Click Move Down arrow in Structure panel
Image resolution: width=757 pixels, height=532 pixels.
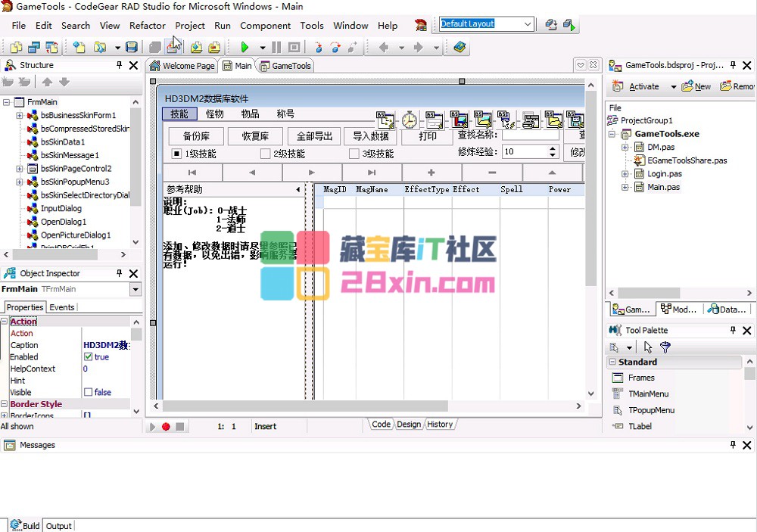(64, 82)
